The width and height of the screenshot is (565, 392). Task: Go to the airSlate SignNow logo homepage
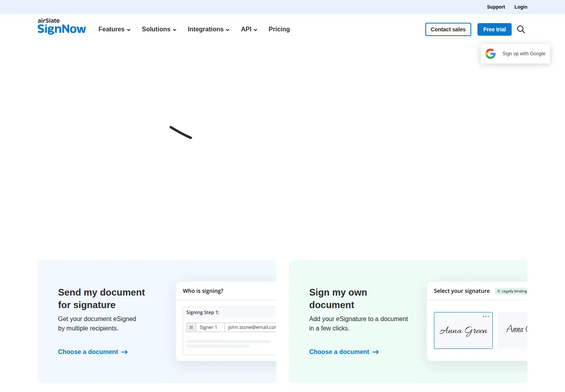click(x=62, y=26)
